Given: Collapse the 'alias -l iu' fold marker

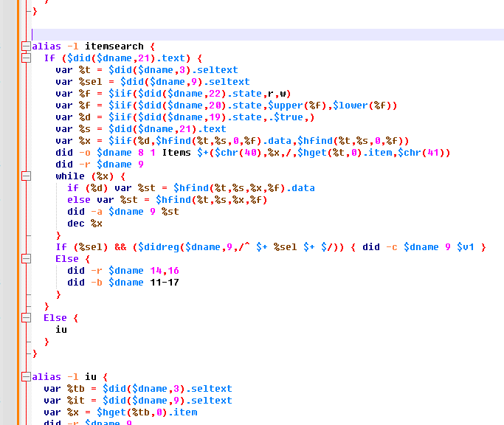Looking at the screenshot, I should pyautogui.click(x=26, y=377).
